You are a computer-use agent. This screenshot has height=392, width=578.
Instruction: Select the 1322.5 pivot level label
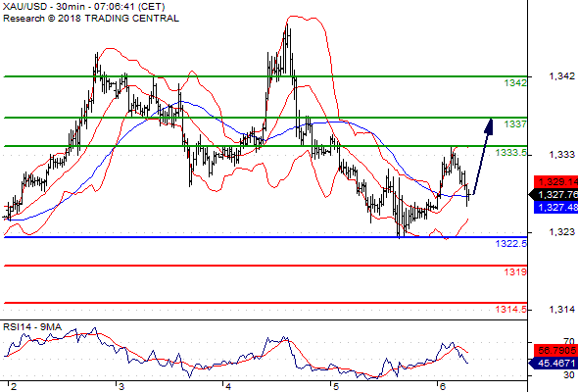tap(511, 243)
